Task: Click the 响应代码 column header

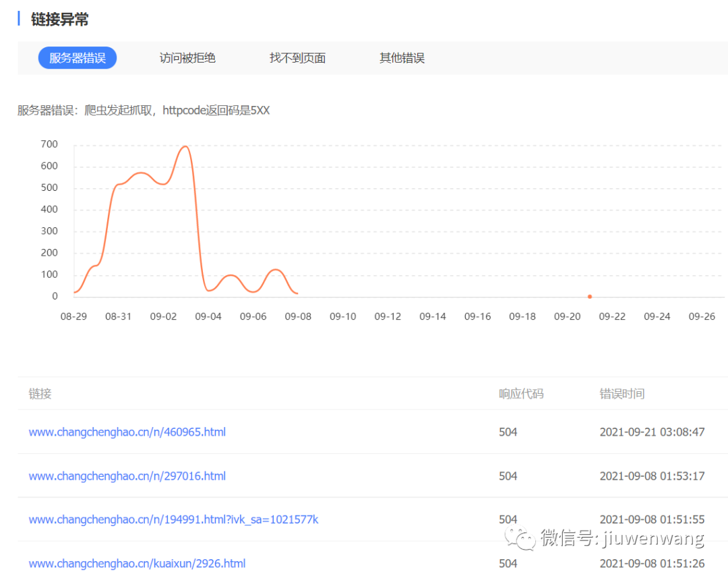Action: tap(520, 393)
